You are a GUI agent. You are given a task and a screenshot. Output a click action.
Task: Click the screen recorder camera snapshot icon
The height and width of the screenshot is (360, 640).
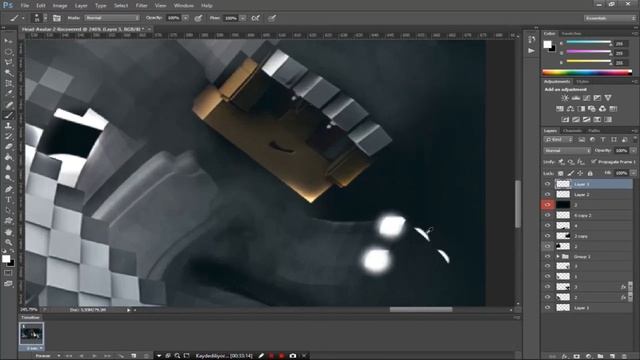click(293, 356)
